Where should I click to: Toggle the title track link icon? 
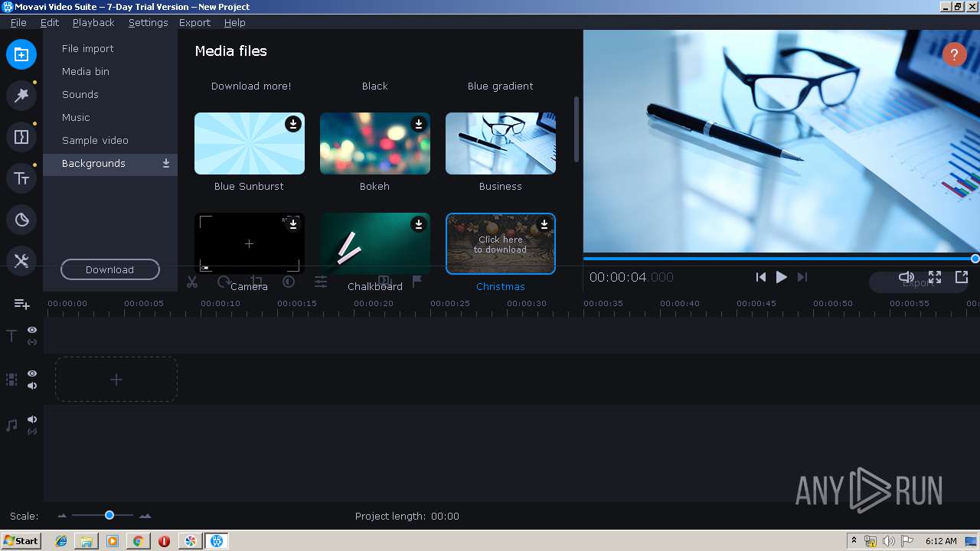(32, 342)
